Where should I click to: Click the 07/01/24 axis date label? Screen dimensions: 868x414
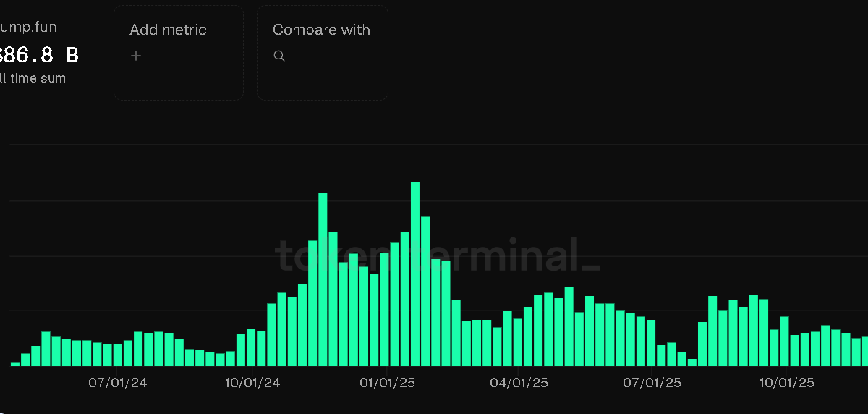[117, 382]
